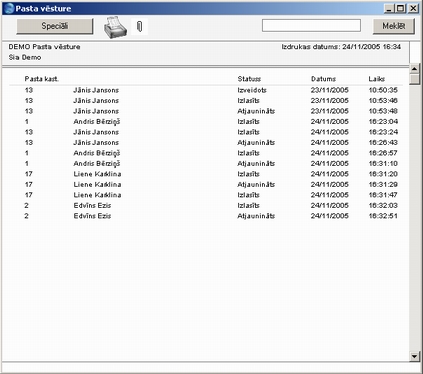Click 'Atjaunināts' status at 16:32:51
Screen dimensions: 423x374
point(256,216)
